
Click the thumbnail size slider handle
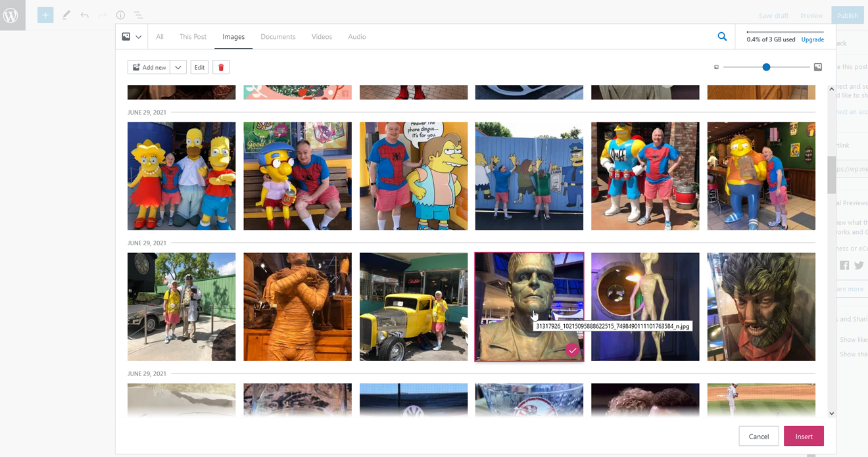(766, 67)
